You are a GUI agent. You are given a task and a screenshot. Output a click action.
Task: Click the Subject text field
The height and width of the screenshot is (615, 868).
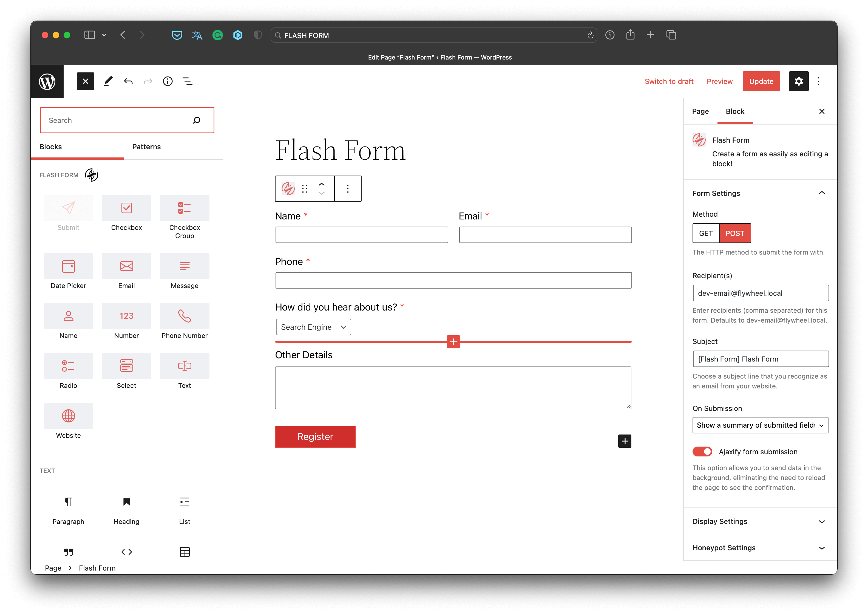tap(761, 359)
